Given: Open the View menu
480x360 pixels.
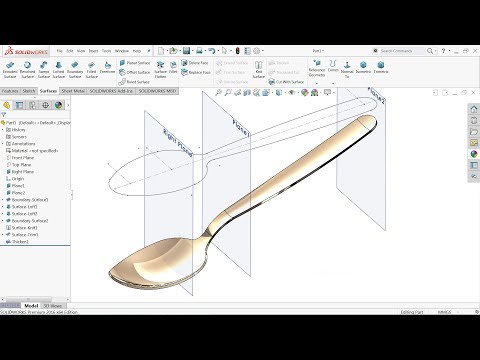Looking at the screenshot, I should (81, 51).
